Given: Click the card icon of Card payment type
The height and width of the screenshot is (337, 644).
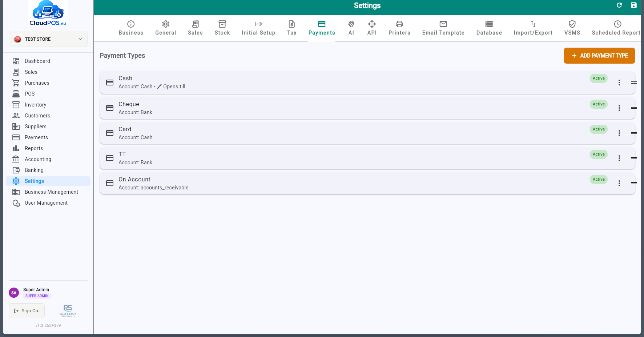Looking at the screenshot, I should 110,133.
